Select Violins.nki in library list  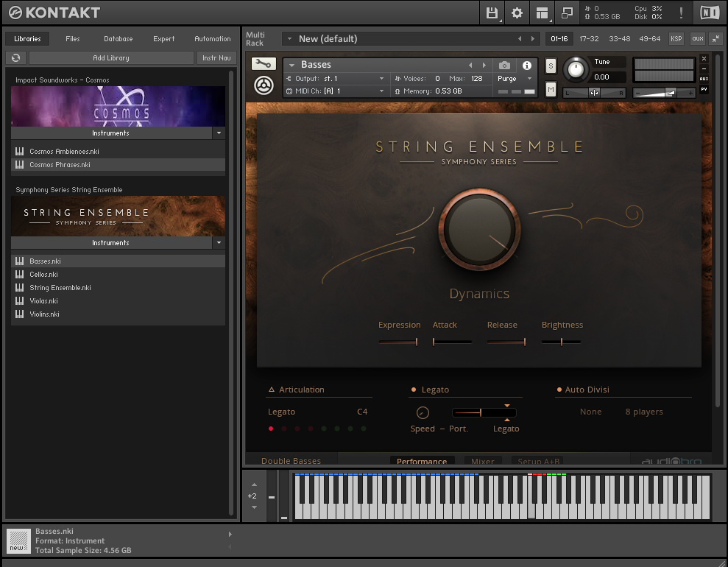118,314
